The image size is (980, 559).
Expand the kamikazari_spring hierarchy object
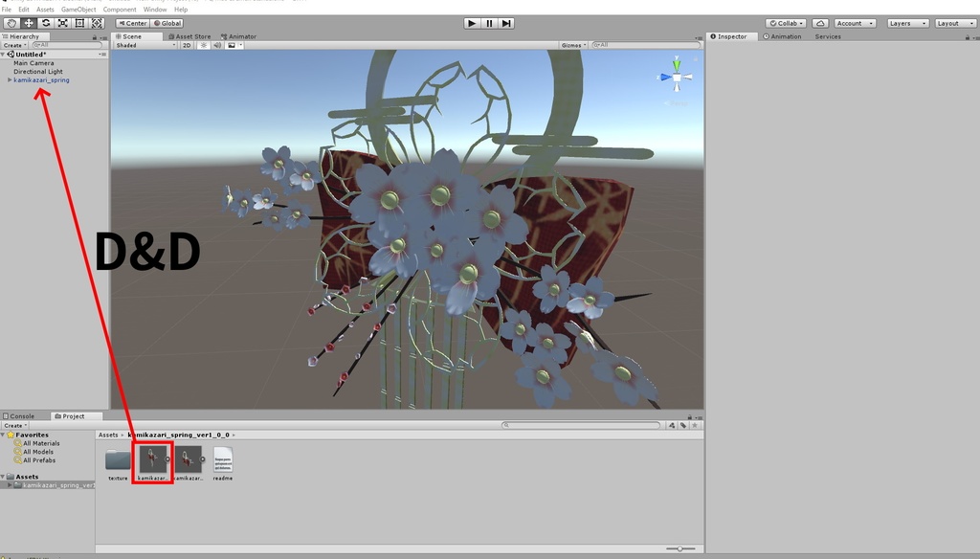pos(10,80)
